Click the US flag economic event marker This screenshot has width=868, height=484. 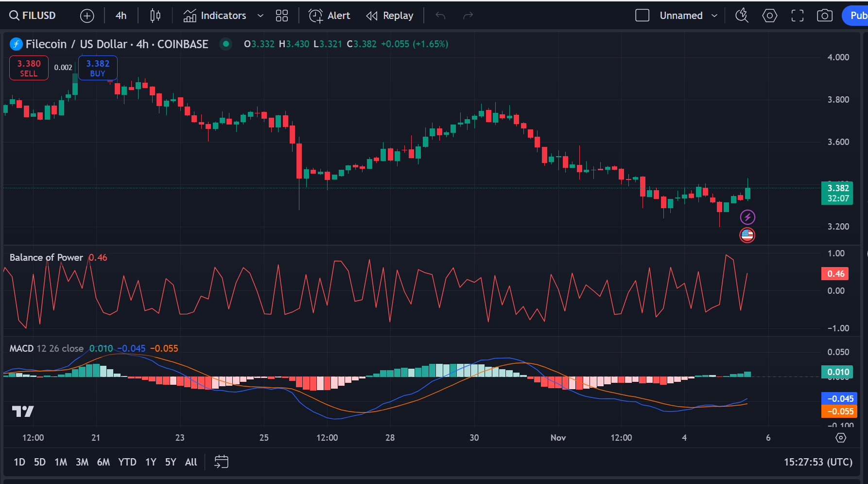pos(747,235)
